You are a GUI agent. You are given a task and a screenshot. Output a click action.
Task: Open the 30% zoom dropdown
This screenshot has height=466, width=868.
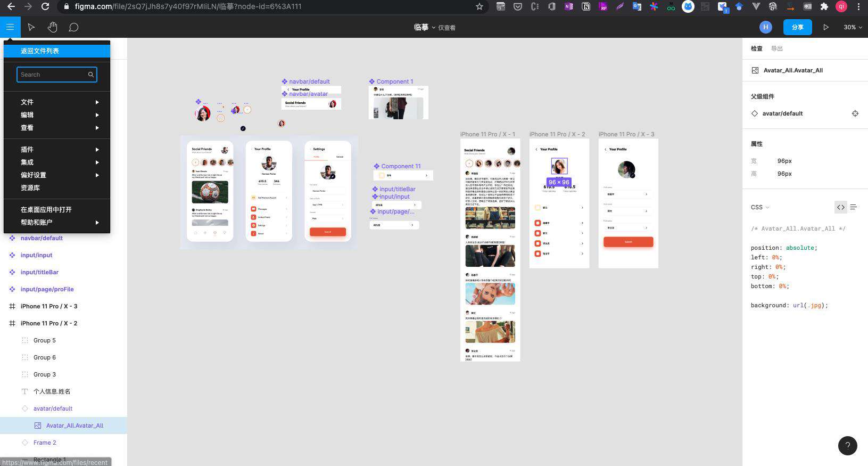pos(853,27)
